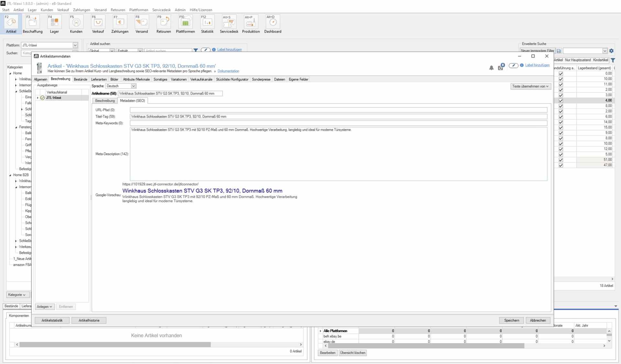
Task: Toggle the checkbox in the row with 4,00
Action: coord(561,101)
